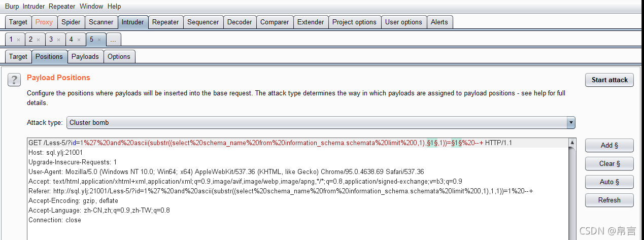Screen dimensions: 644x240
Task: Click the Upgrade-Insecure-Requests: 1 line
Action: click(73, 162)
